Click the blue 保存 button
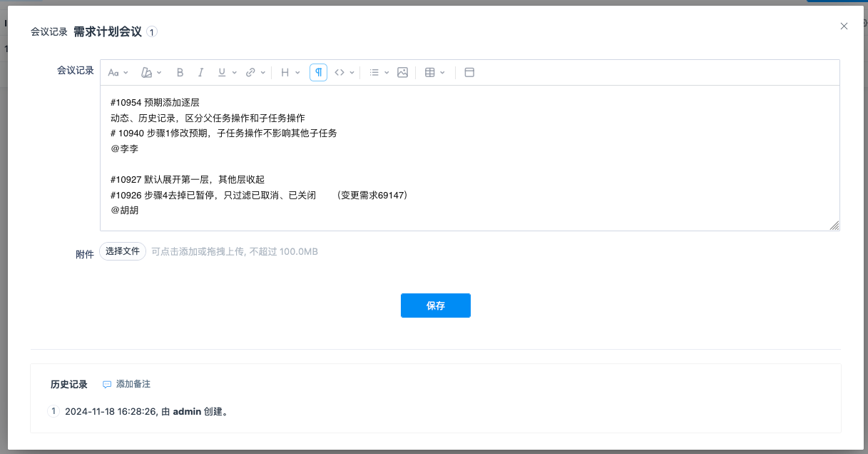 (435, 306)
